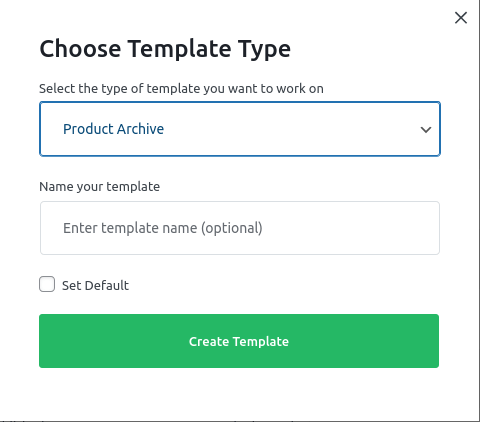480x422 pixels.
Task: Close the Choose Template Type dialog
Action: tap(461, 18)
